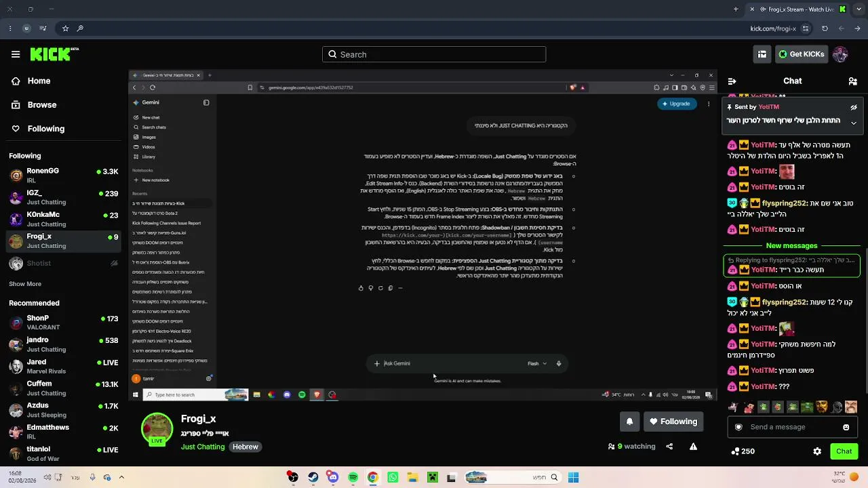This screenshot has height=488, width=868.
Task: Hide the pinned message by YotiTM
Action: tap(854, 107)
